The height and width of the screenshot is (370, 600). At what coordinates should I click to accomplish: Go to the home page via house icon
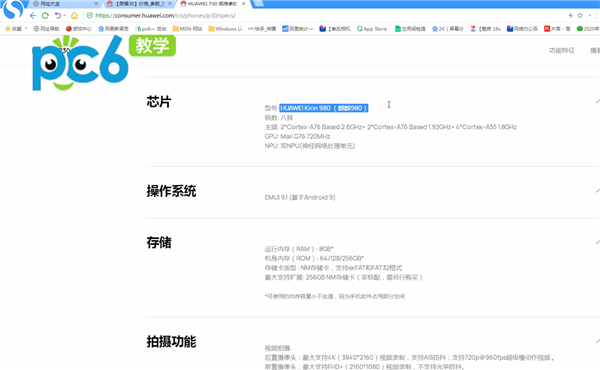74,16
